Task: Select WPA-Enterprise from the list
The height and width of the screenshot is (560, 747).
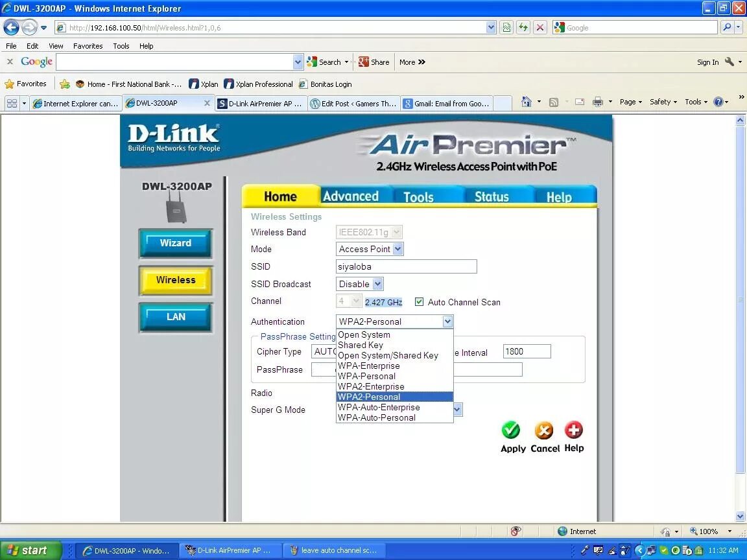Action: click(394, 366)
